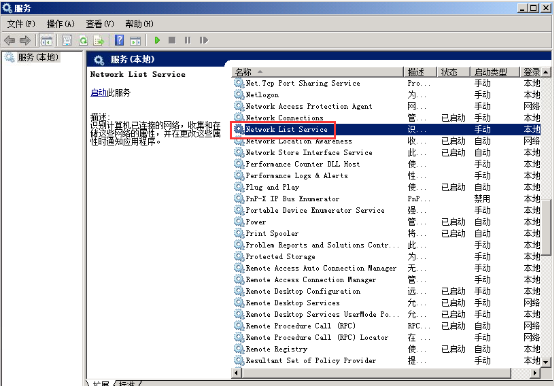This screenshot has width=554, height=386.
Task: Open the 文件(F) menu
Action: (21, 24)
